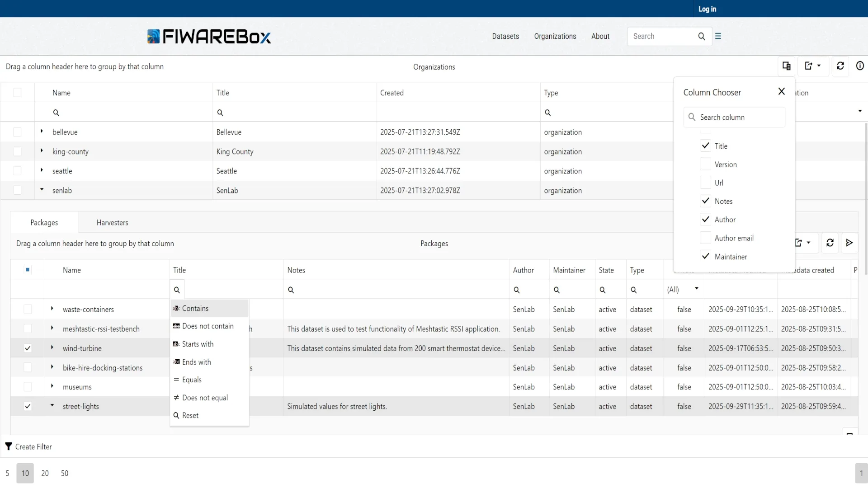Screen dimensions: 868x488
Task: Select Datasets in the top navigation
Action: pyautogui.click(x=505, y=36)
